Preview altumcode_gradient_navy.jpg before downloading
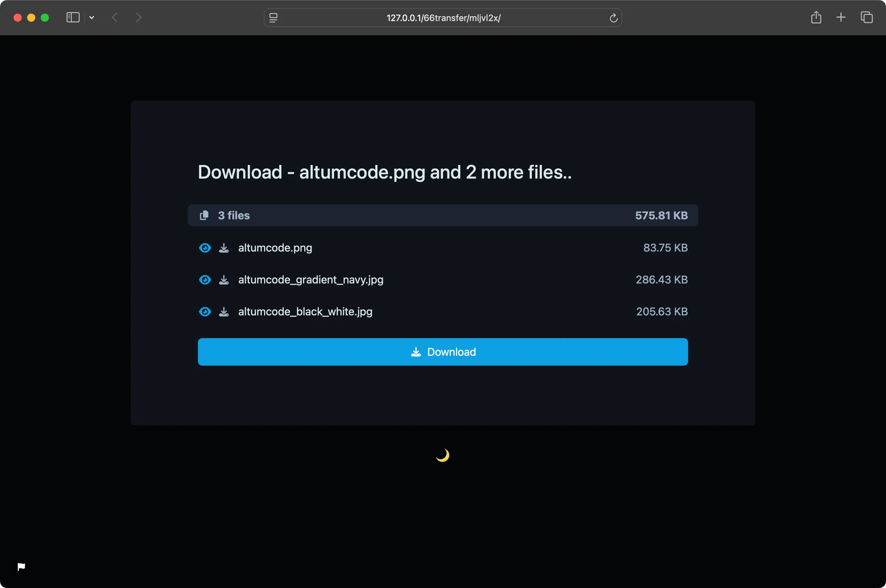This screenshot has width=886, height=588. click(205, 279)
